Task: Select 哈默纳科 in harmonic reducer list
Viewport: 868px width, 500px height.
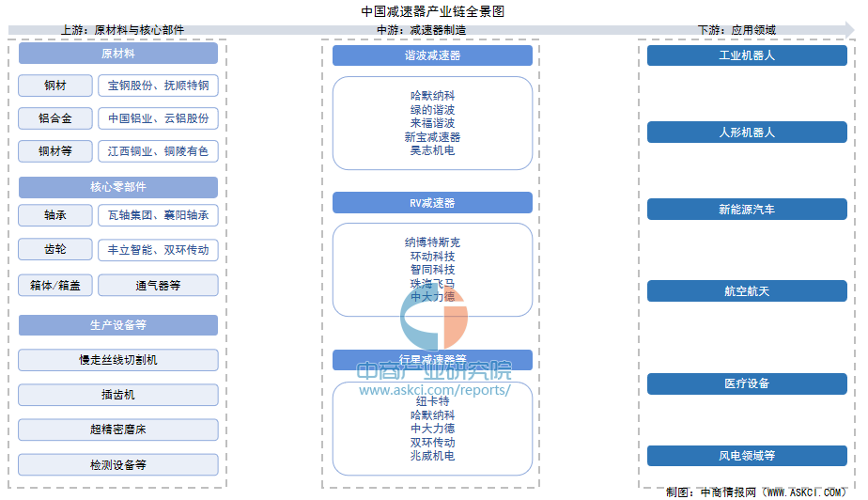Action: (x=432, y=96)
